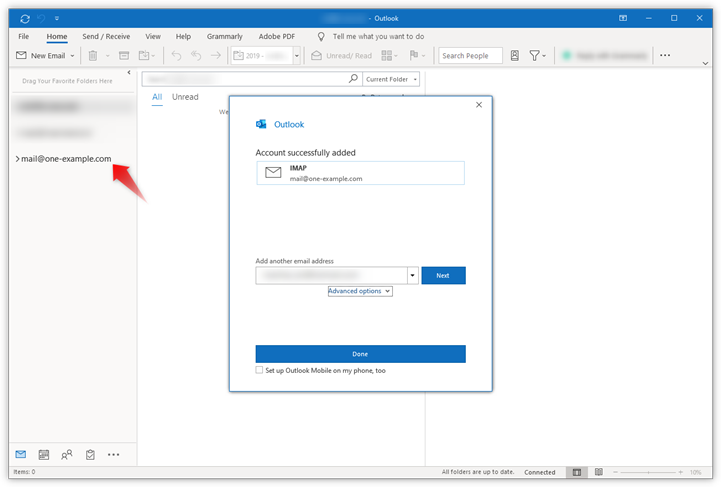The width and height of the screenshot is (721, 487).
Task: Open the Adobe PDF tab
Action: point(277,36)
